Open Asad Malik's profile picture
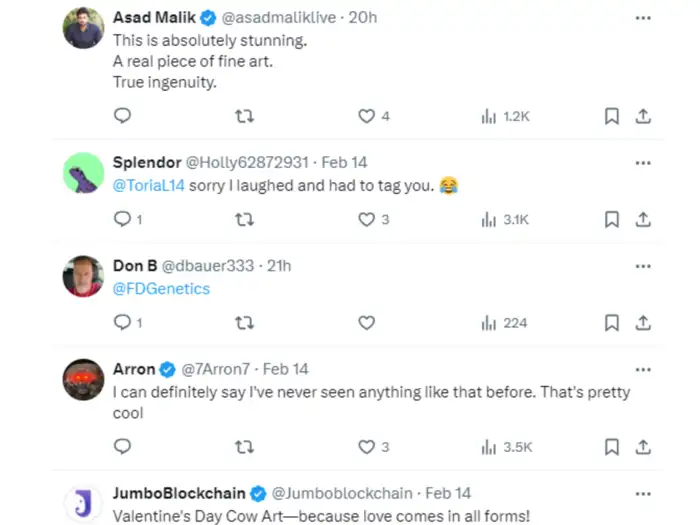The height and width of the screenshot is (525, 700). pyautogui.click(x=83, y=29)
